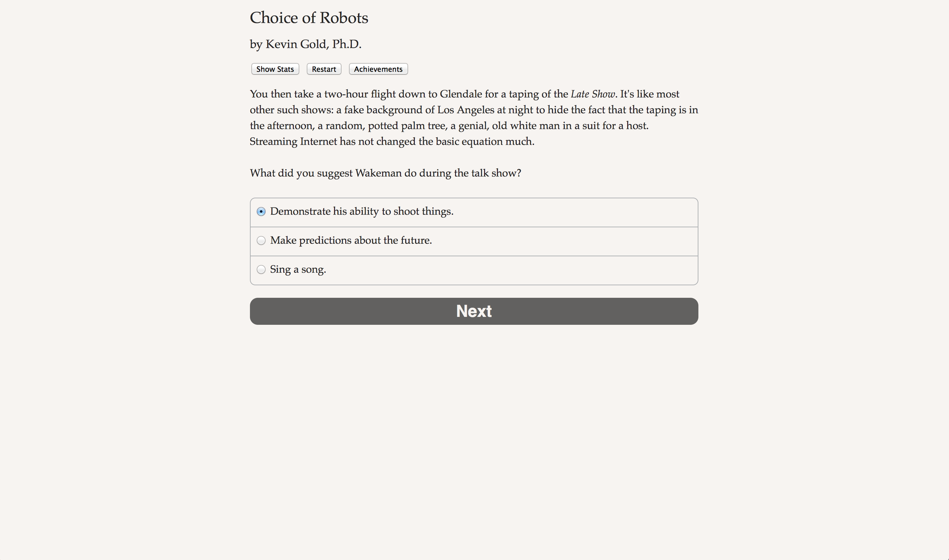Image resolution: width=949 pixels, height=560 pixels.
Task: Click the 'Make predictions about the future.' label text
Action: [351, 240]
